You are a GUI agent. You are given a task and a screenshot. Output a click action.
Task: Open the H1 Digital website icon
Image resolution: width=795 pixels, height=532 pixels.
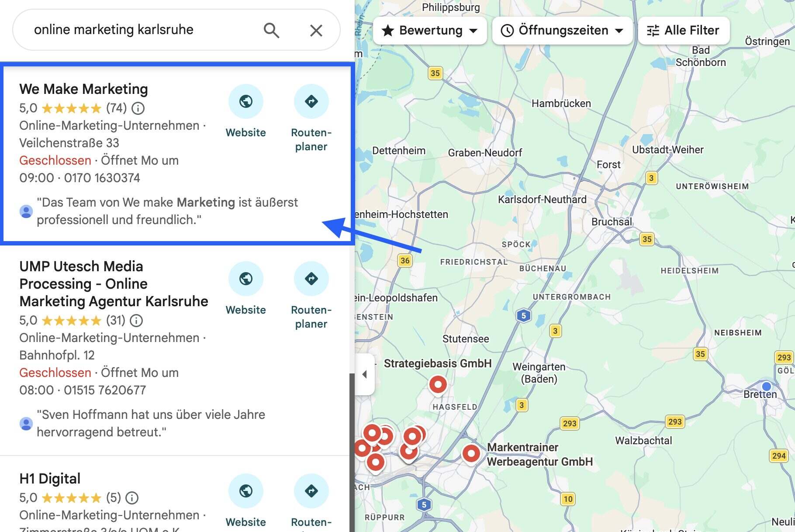point(245,491)
